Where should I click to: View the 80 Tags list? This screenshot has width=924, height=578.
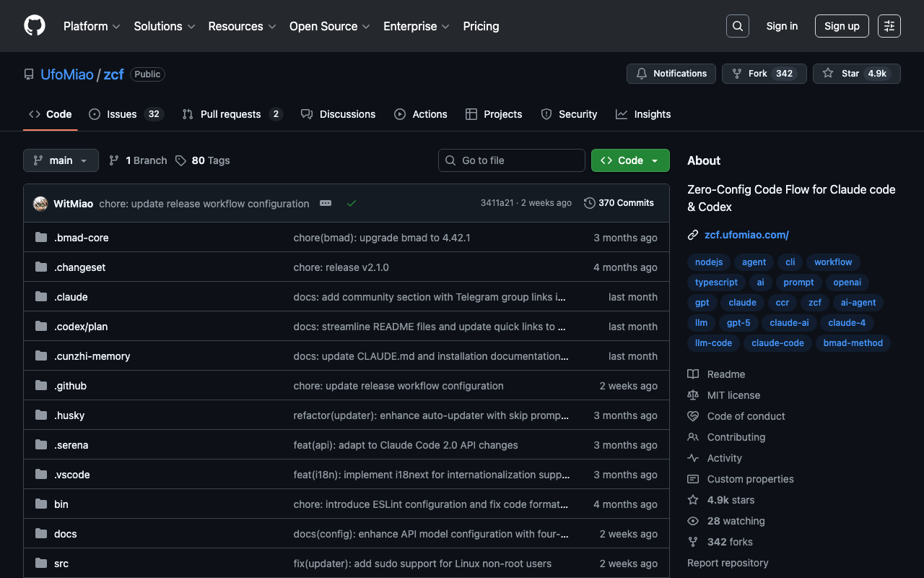tap(203, 160)
